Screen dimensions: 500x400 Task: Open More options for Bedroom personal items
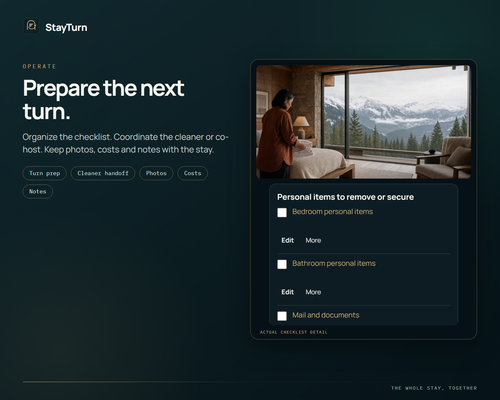point(313,240)
